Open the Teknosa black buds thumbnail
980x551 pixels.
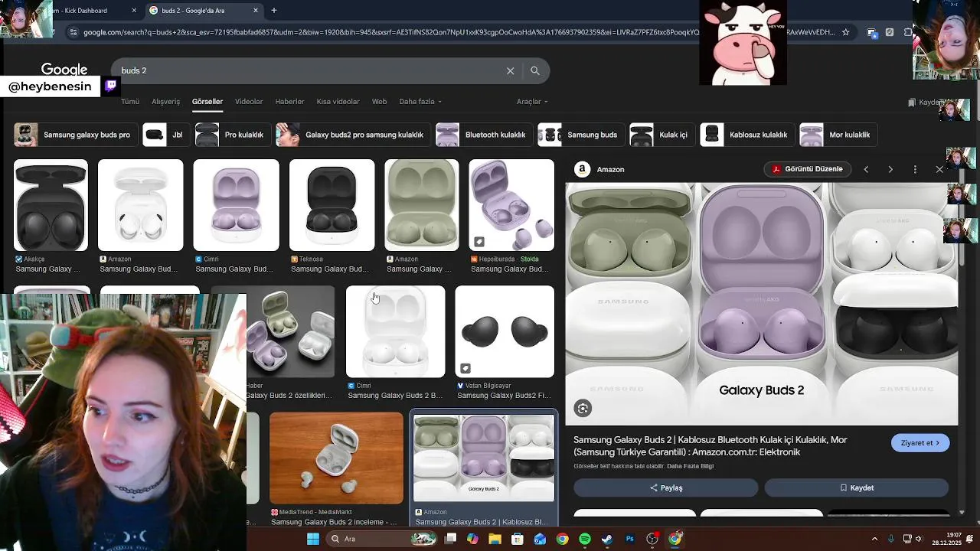click(x=332, y=205)
